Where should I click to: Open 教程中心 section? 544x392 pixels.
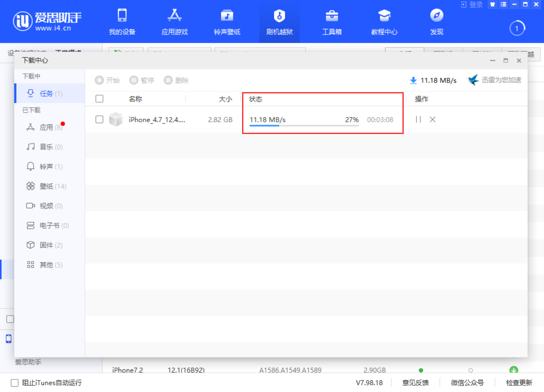[x=384, y=22]
